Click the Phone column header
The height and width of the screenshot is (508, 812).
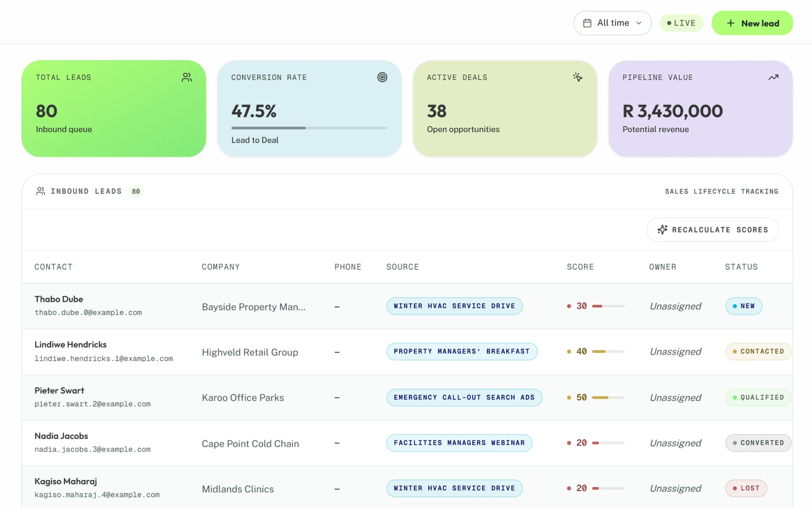[x=348, y=267]
